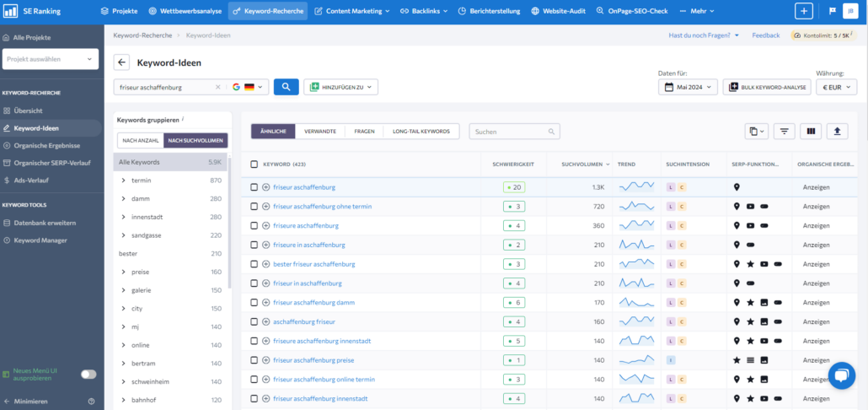868x410 pixels.
Task: Click the search icon in Suchen field
Action: pos(551,132)
